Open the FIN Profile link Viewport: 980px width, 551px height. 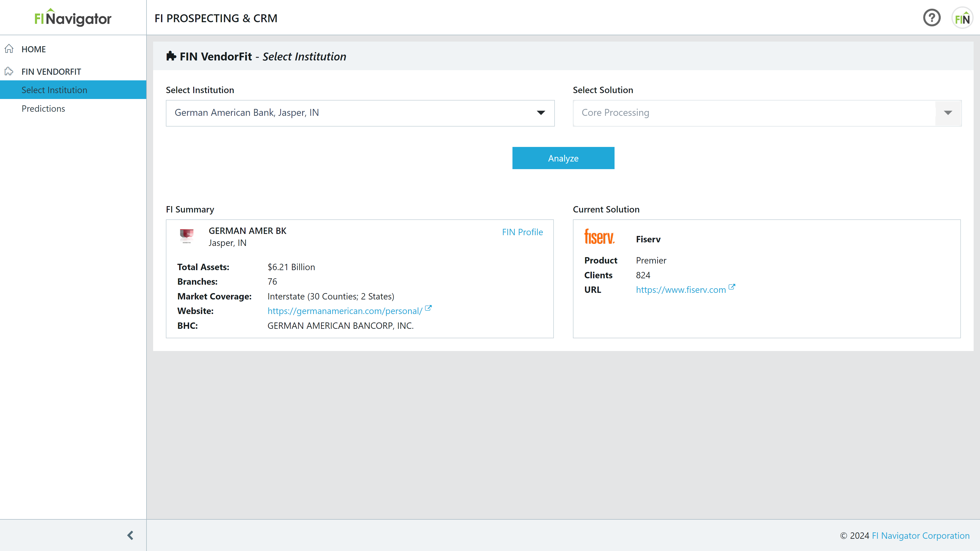[x=522, y=232]
